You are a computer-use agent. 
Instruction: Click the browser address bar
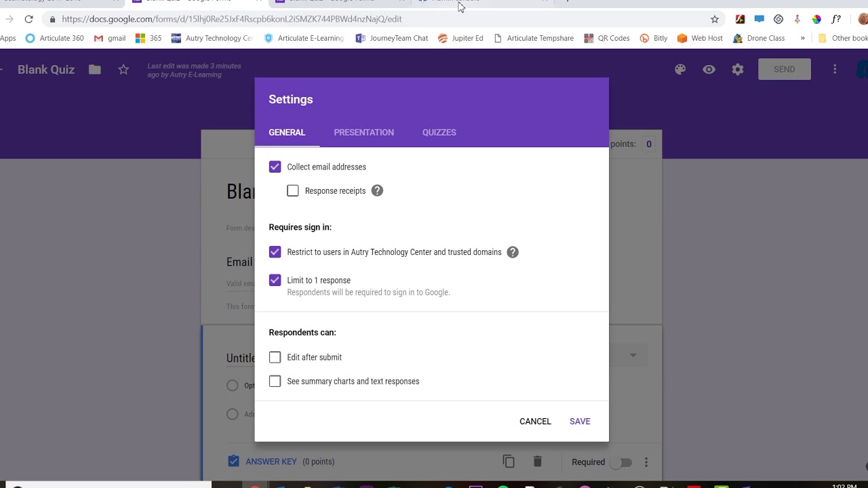tap(380, 19)
